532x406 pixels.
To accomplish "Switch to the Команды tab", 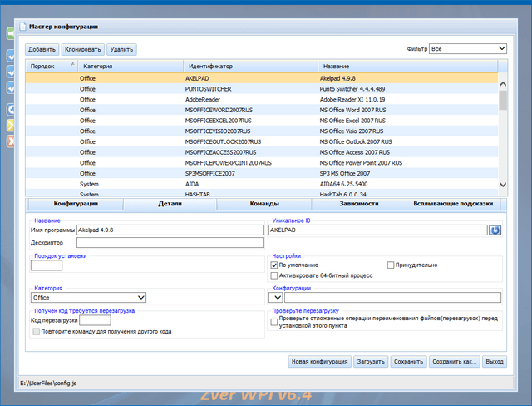I will tap(264, 203).
